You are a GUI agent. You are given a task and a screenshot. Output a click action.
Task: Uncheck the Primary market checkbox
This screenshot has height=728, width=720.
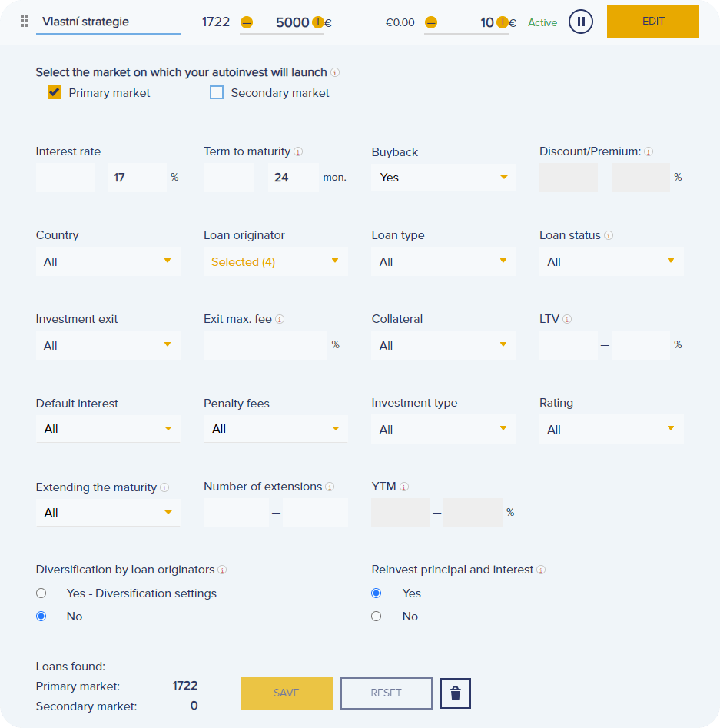(55, 93)
